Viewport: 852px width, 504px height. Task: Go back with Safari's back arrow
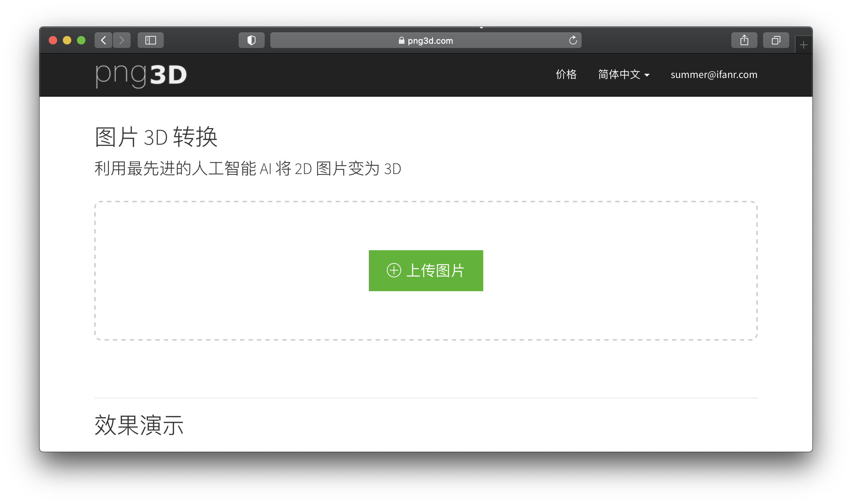coord(103,40)
